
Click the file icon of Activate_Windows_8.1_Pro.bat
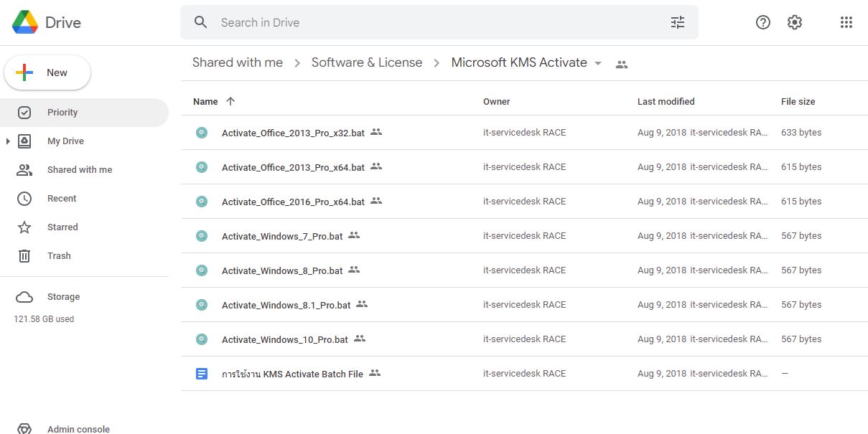click(202, 304)
